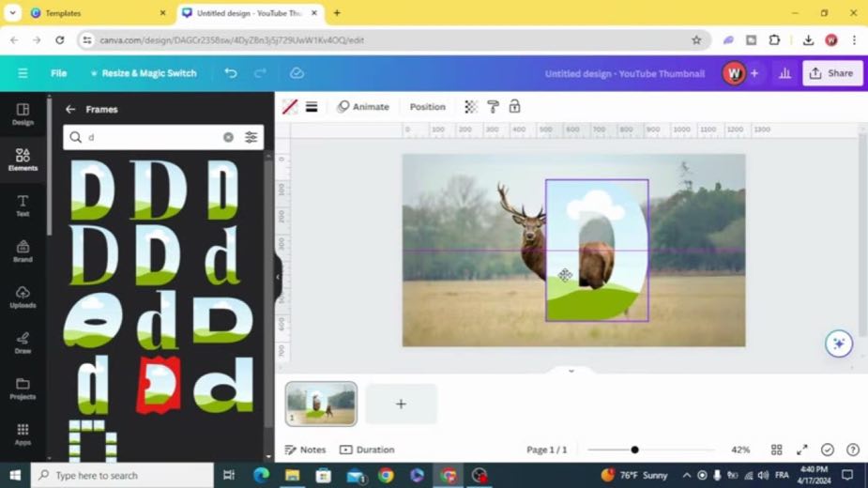This screenshot has width=868, height=488.
Task: Adjust the zoom slider handle
Action: tap(635, 450)
